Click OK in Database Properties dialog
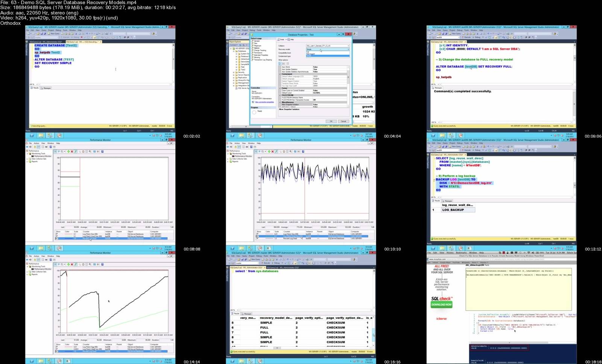This screenshot has height=364, width=602. 331,121
